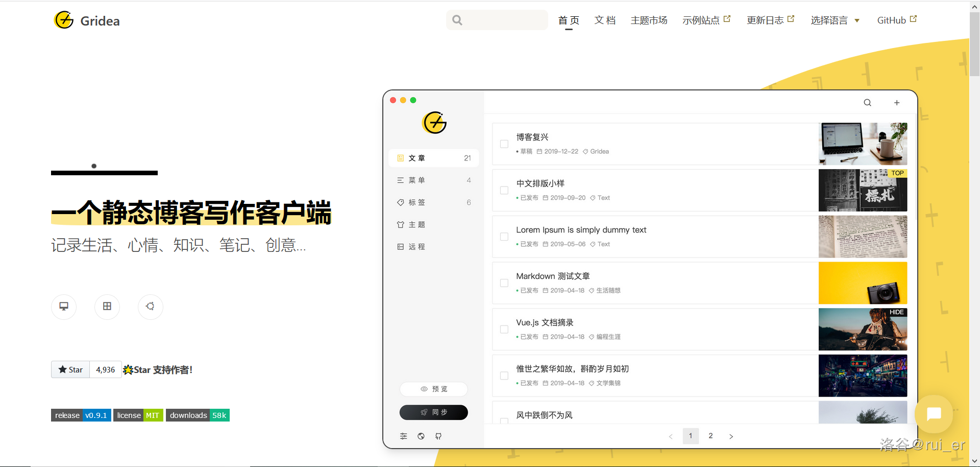Click the site search input field
This screenshot has height=467, width=980.
497,20
